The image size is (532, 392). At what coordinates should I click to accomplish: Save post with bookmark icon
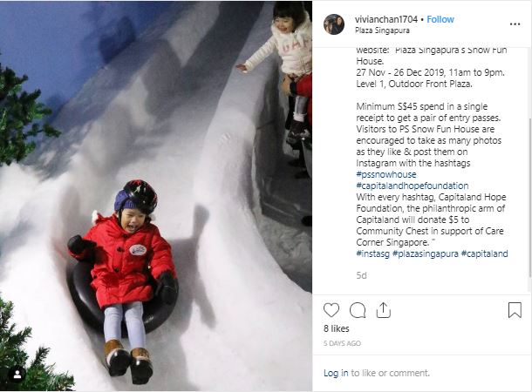[x=515, y=310]
